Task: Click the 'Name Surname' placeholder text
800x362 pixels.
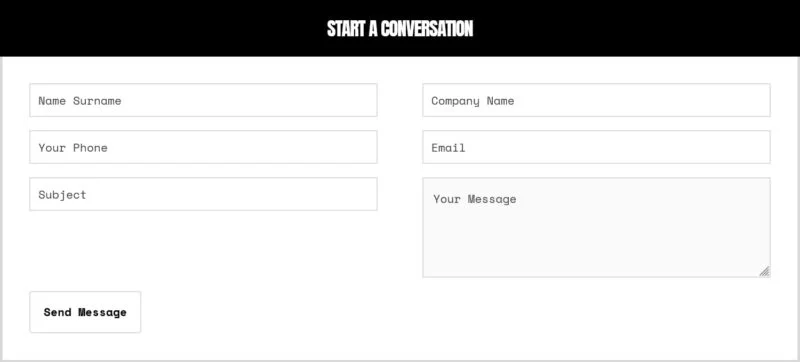Action: point(80,100)
